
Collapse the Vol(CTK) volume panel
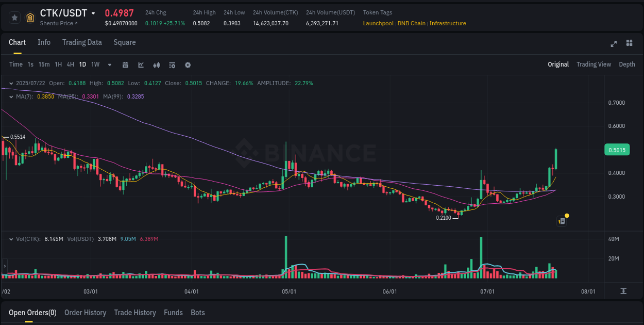tap(10, 238)
